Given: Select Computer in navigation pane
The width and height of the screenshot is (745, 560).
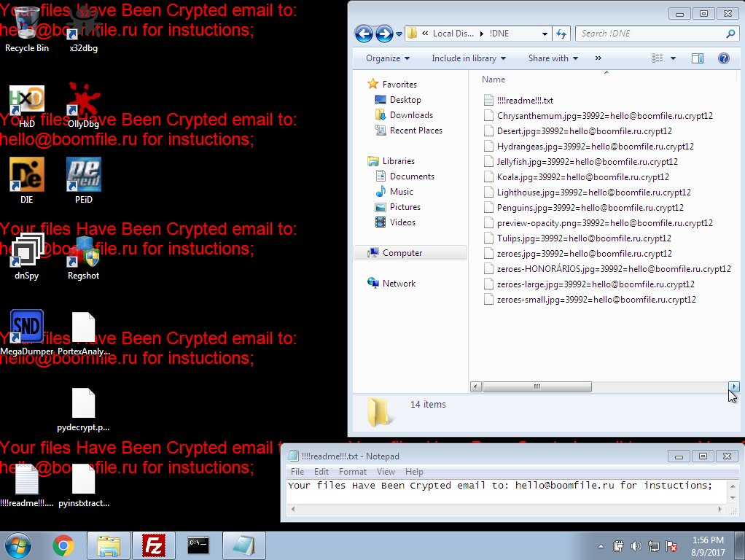Looking at the screenshot, I should [x=410, y=253].
